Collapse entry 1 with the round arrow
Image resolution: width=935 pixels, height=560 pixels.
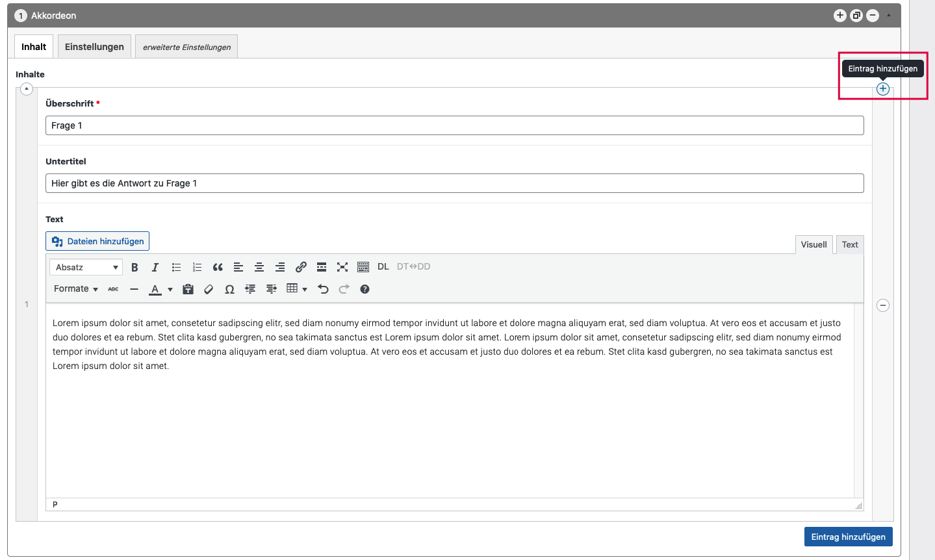27,89
